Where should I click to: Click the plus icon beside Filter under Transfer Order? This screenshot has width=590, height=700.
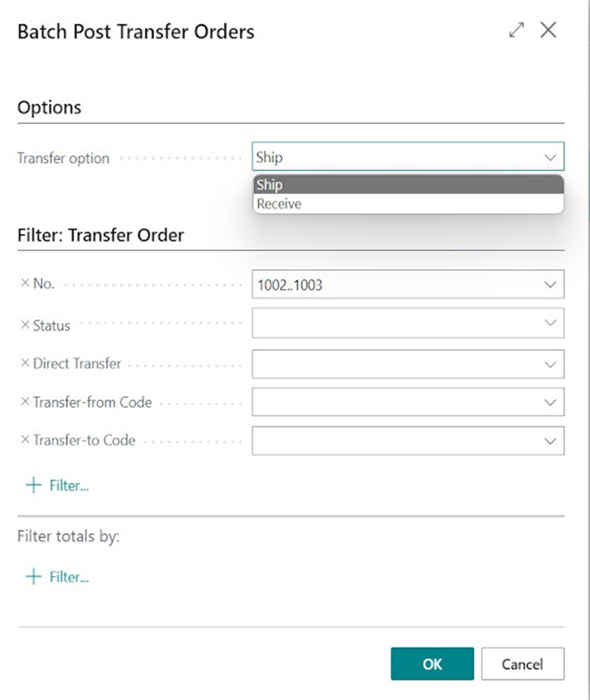click(32, 485)
